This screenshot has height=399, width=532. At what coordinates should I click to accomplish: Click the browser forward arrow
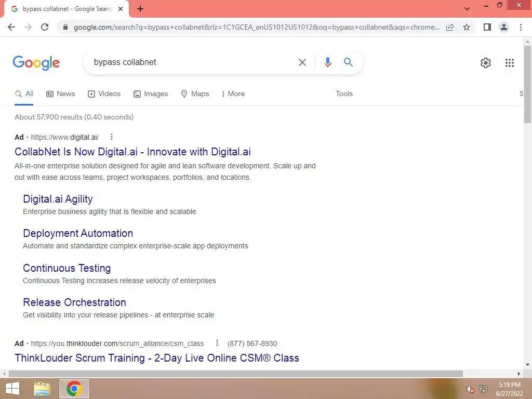28,27
